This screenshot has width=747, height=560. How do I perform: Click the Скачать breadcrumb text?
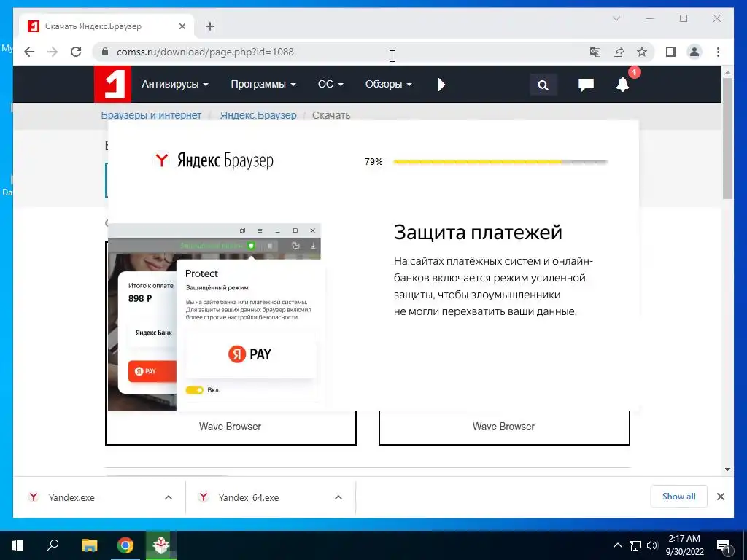coord(331,115)
